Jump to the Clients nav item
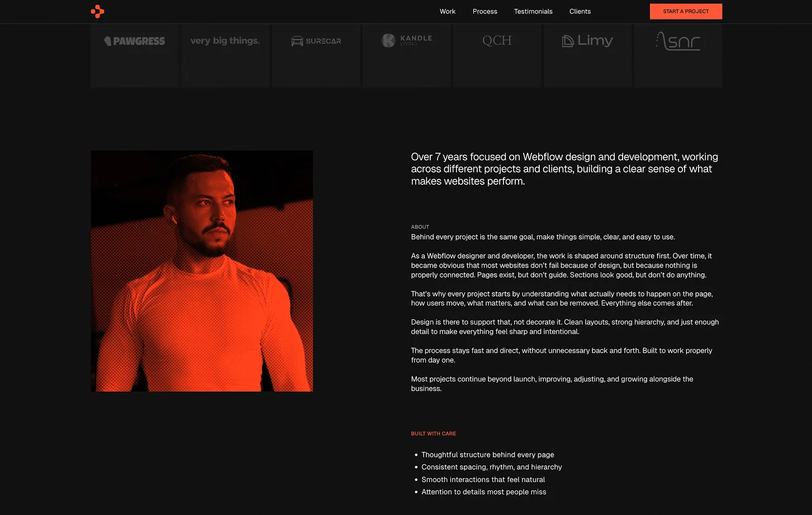Screen dimensions: 812x515 [580, 11]
